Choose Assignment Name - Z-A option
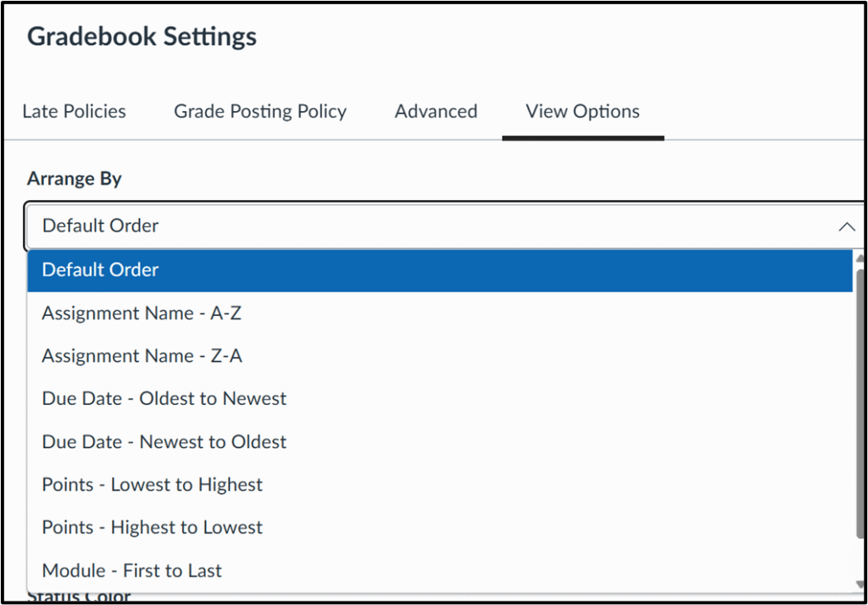This screenshot has height=605, width=868. pyautogui.click(x=142, y=357)
